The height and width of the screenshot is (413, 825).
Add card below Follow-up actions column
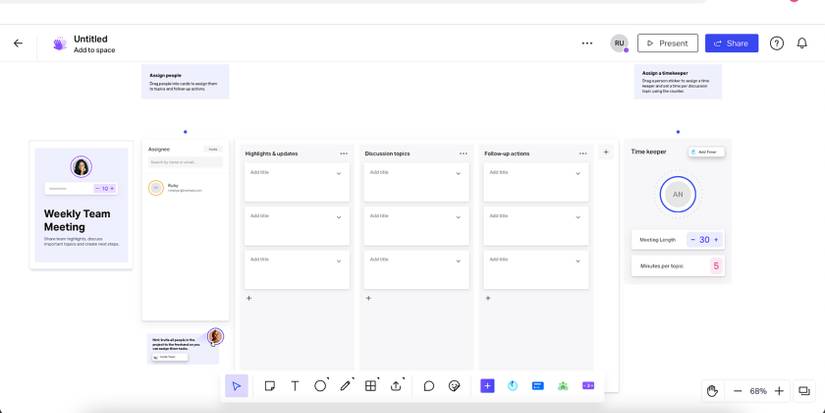click(488, 298)
